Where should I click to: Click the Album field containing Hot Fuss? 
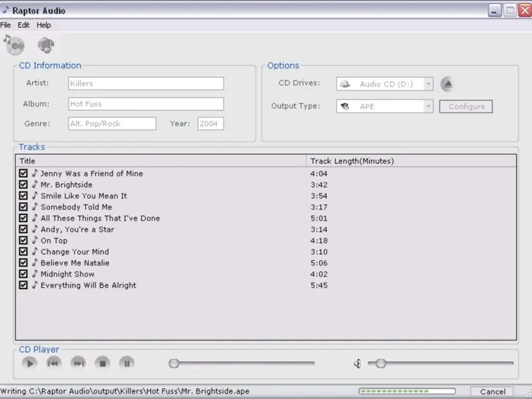(146, 104)
